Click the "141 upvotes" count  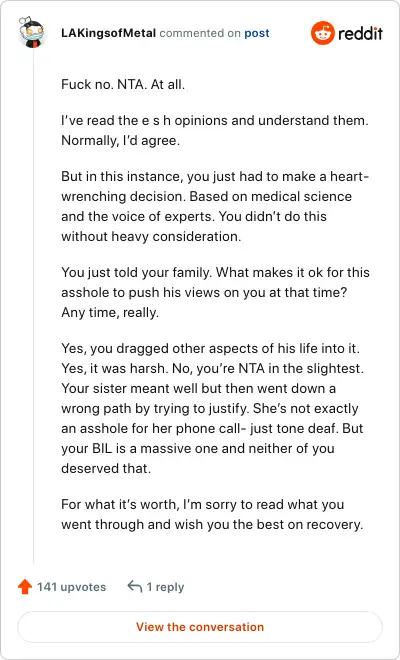tap(72, 587)
